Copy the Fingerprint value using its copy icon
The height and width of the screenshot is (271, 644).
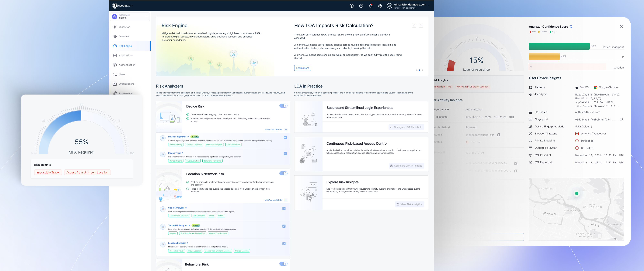[622, 119]
